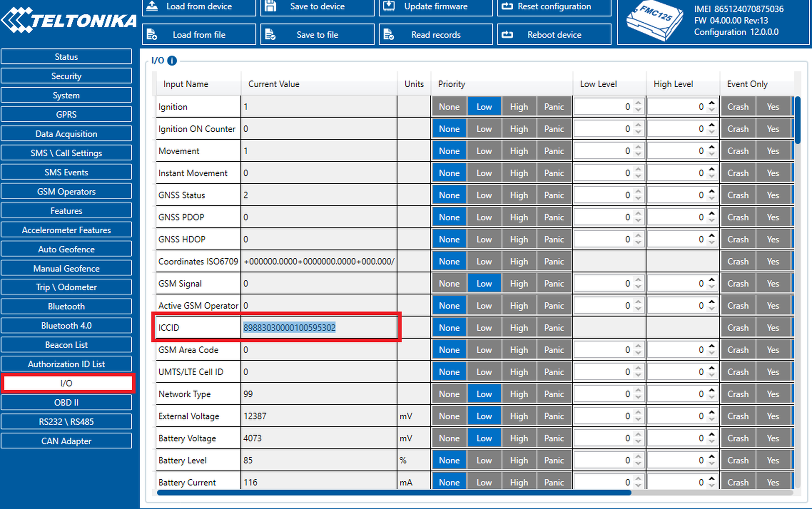The height and width of the screenshot is (509, 812).
Task: Click the Coordinates ISO6709 value cell
Action: 319,261
